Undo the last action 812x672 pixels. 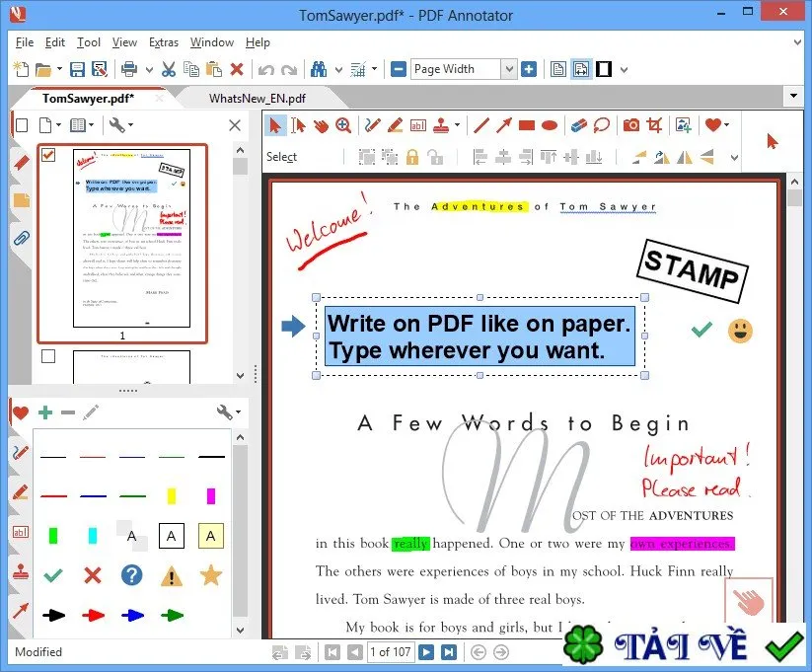pos(266,69)
